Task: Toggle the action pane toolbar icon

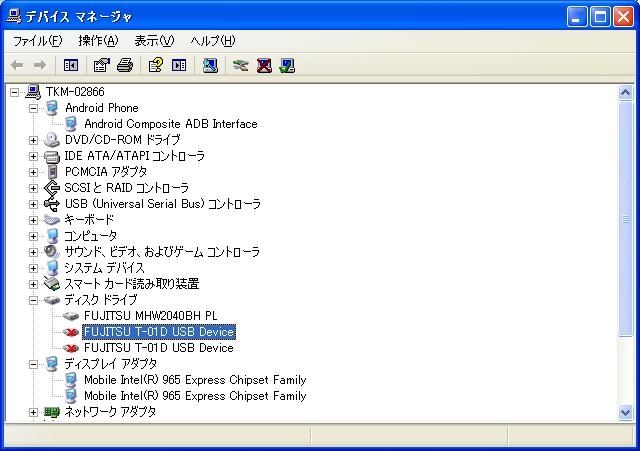Action: 179,65
